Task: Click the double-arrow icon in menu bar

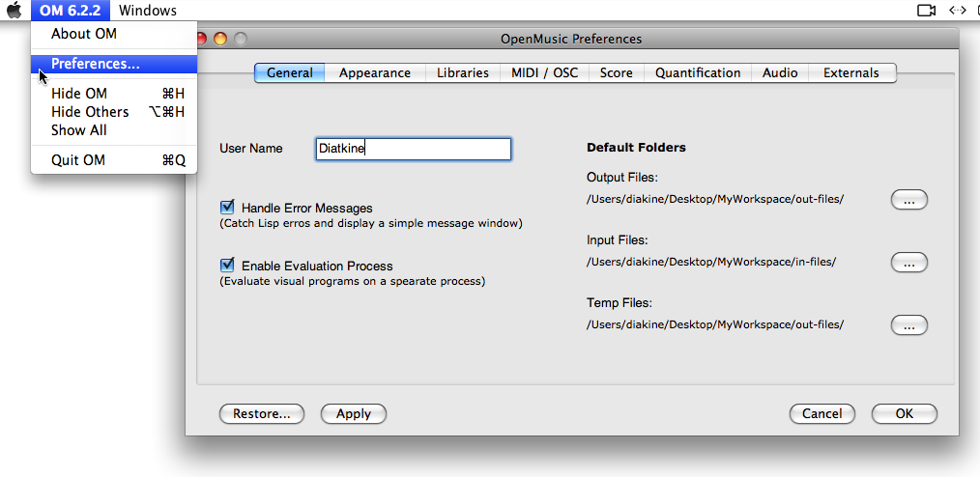Action: [958, 10]
